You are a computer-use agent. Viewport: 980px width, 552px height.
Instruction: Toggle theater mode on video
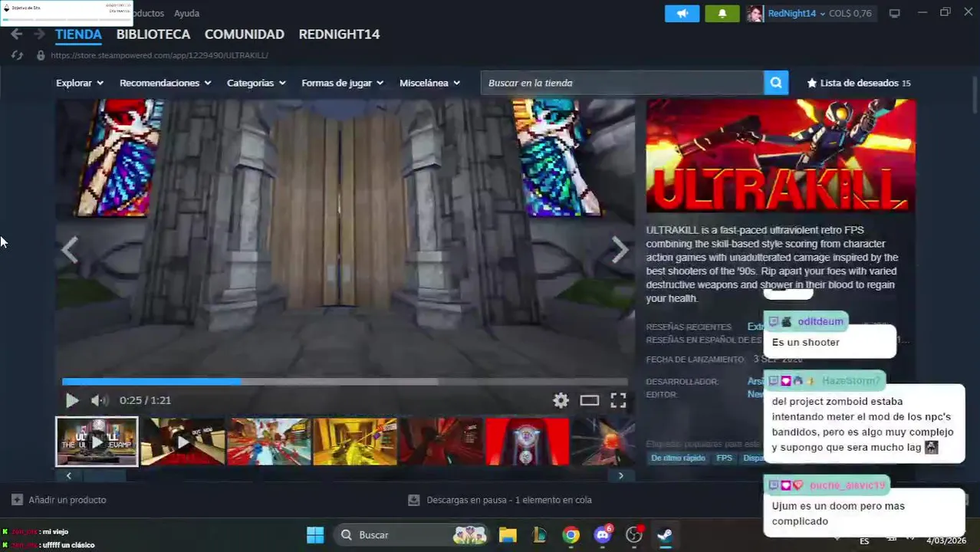[x=589, y=400]
